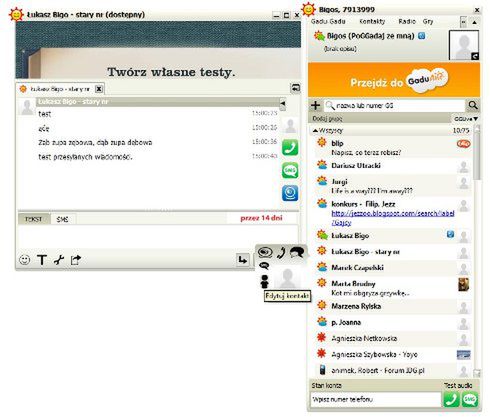
Task: Open the Gadu Gadu menu
Action: pos(328,21)
